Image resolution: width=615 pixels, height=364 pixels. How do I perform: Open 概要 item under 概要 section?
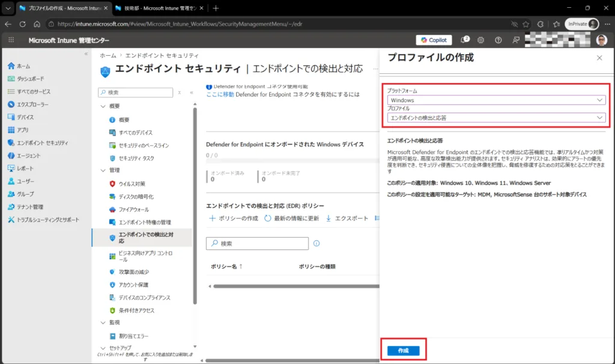tap(120, 120)
